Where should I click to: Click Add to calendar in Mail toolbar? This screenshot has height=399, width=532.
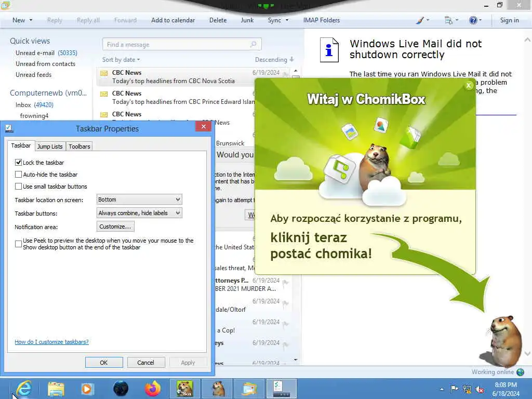click(173, 20)
